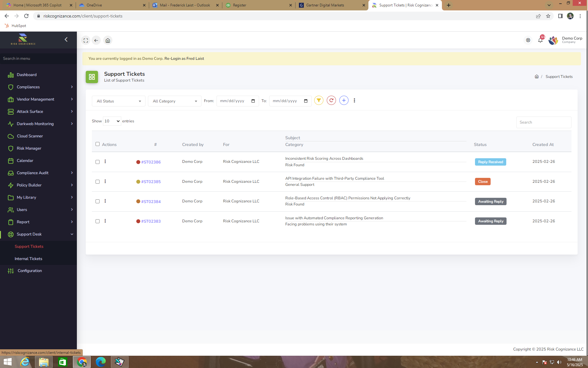This screenshot has width=588, height=368.
Task: Select the checkbox for ticket #ST02386
Action: pos(97,162)
